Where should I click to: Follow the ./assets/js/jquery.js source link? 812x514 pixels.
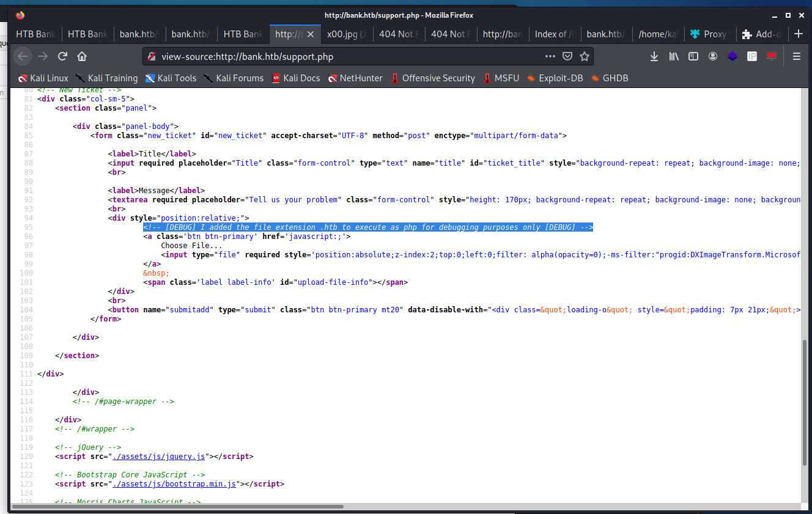(159, 457)
